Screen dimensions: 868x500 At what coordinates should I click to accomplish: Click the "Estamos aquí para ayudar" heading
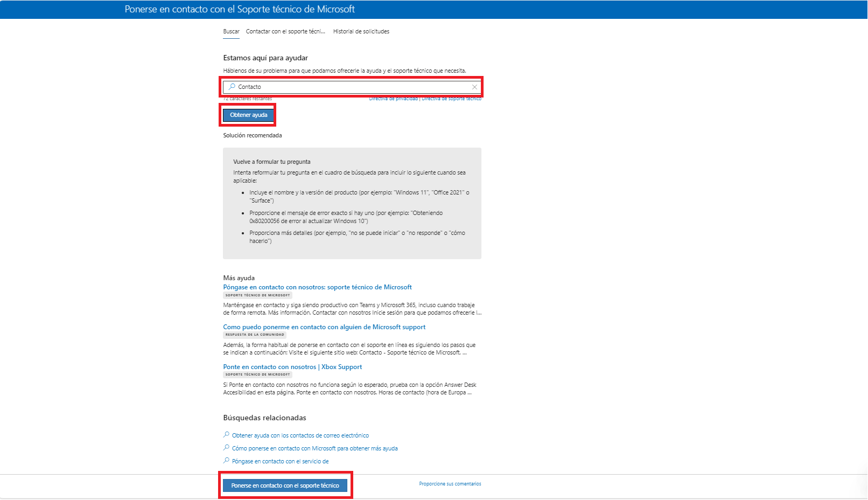click(265, 58)
